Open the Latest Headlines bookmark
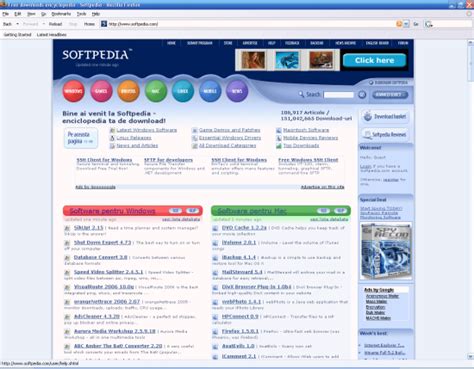Image resolution: width=474 pixels, height=369 pixels. 51,35
